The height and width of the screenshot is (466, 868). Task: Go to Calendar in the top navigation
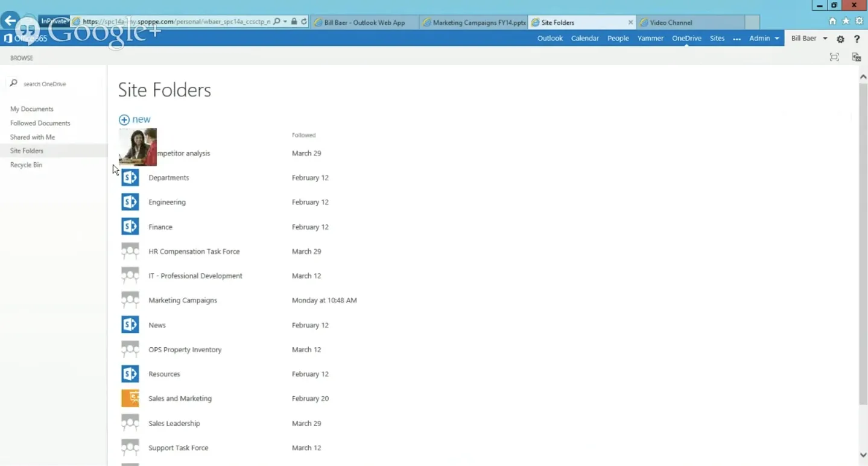[585, 39]
